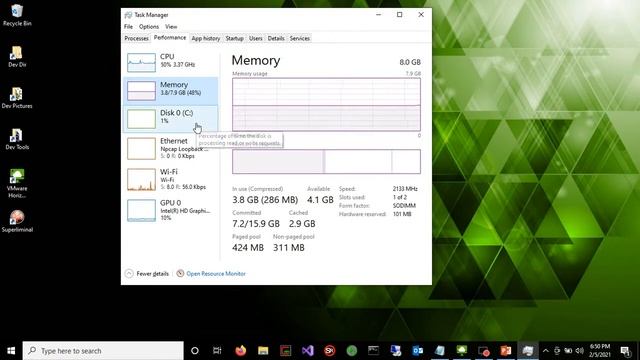The height and width of the screenshot is (360, 640).
Task: Open the clock showing 6:50 PM
Action: coord(600,351)
